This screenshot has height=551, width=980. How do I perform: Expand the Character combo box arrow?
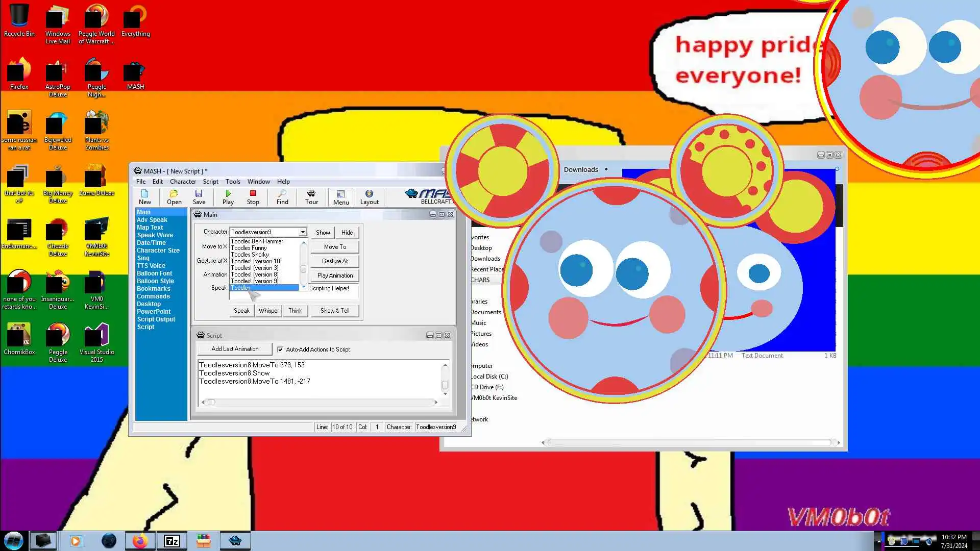(x=303, y=232)
